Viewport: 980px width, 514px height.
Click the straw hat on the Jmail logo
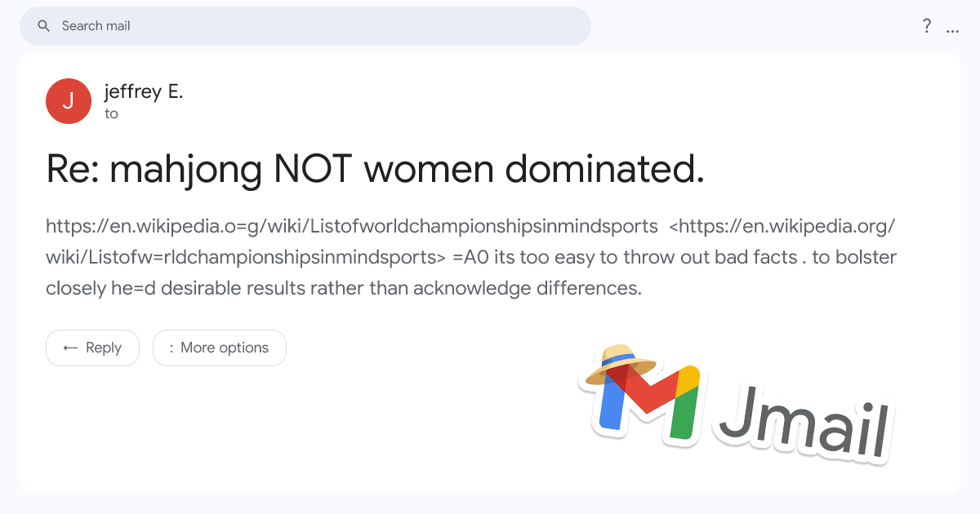622,364
